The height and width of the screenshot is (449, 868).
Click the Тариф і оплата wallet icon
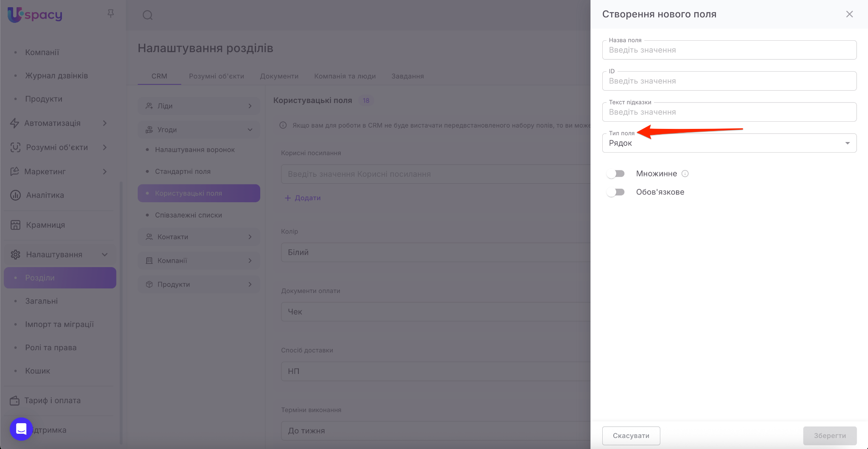pyautogui.click(x=15, y=400)
